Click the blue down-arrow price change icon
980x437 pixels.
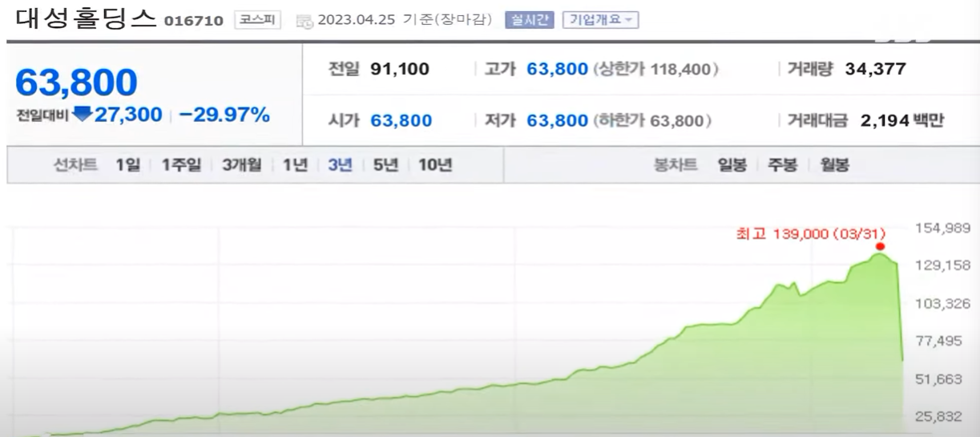[83, 115]
